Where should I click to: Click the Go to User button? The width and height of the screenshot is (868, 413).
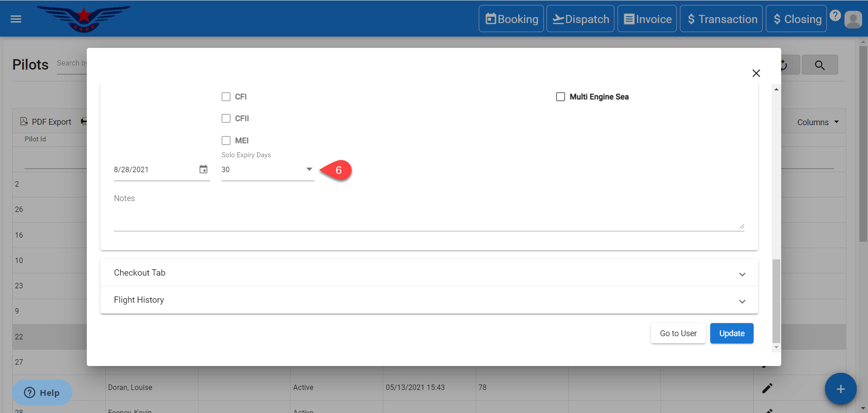pos(678,333)
